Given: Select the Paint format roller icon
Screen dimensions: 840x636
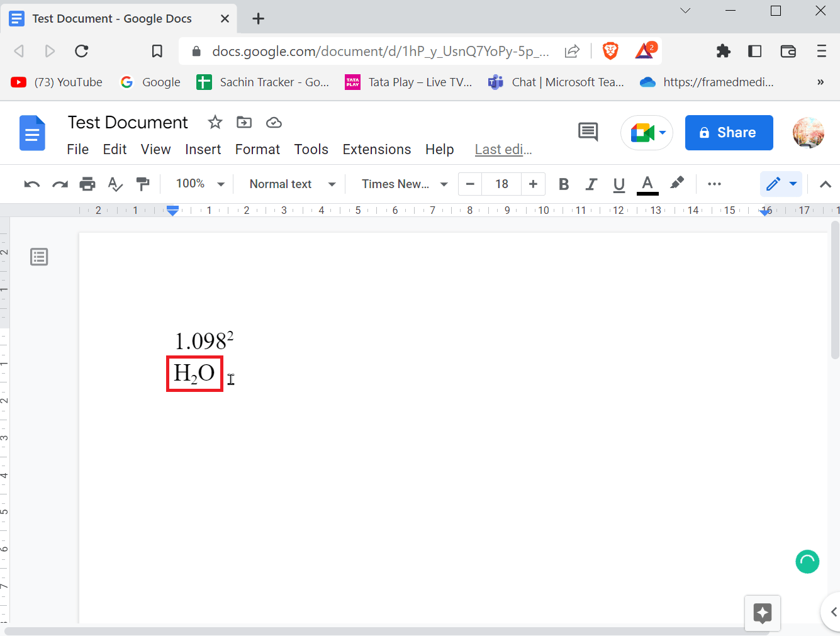Looking at the screenshot, I should tap(143, 184).
